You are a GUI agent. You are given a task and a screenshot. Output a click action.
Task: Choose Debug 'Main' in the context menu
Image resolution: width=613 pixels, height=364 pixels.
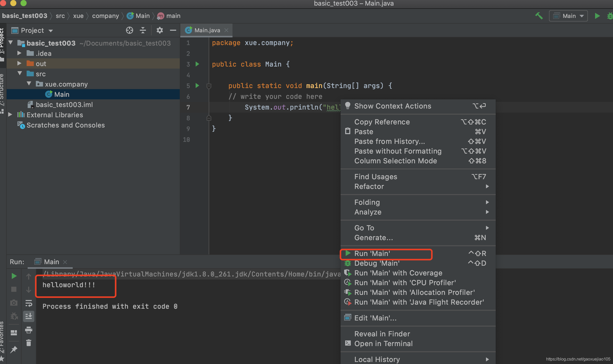point(377,263)
